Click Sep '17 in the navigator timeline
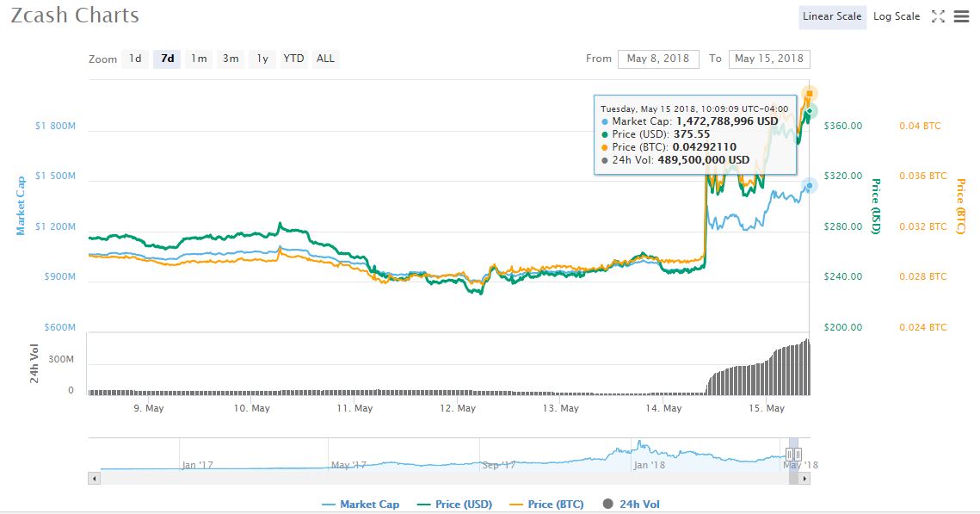 (x=499, y=465)
